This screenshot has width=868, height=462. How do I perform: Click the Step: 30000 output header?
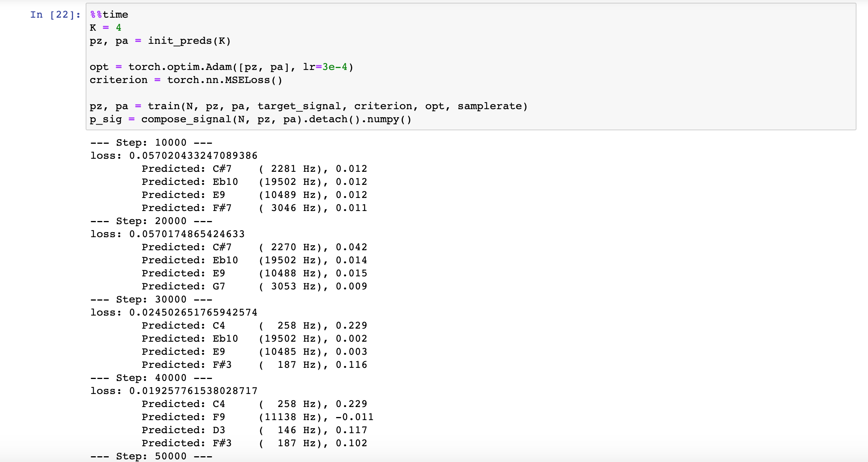pos(151,299)
